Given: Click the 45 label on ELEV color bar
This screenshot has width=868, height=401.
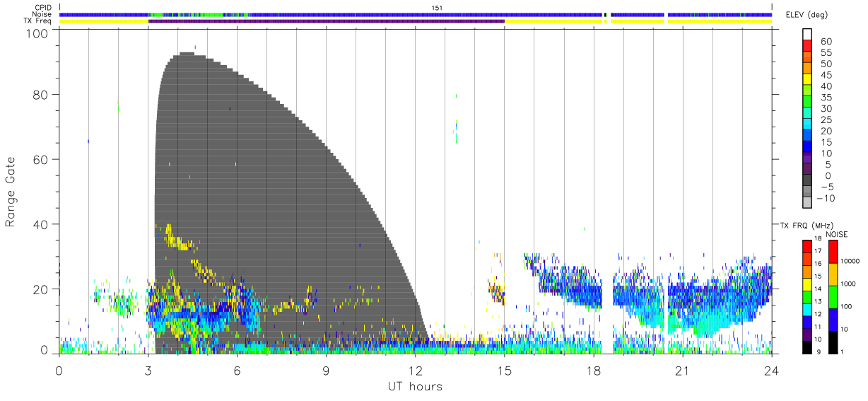Looking at the screenshot, I should 826,75.
